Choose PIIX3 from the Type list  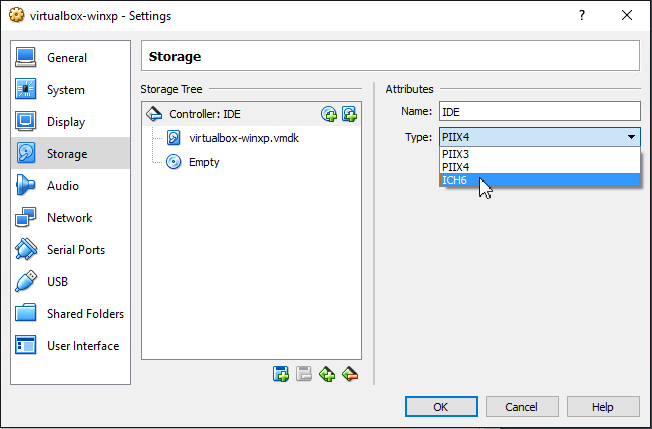pos(540,154)
